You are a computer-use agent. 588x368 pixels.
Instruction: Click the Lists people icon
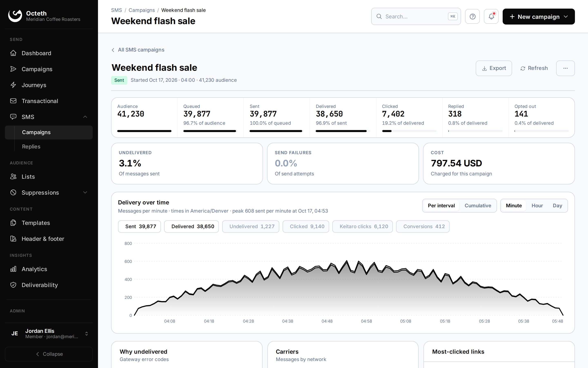click(x=13, y=176)
